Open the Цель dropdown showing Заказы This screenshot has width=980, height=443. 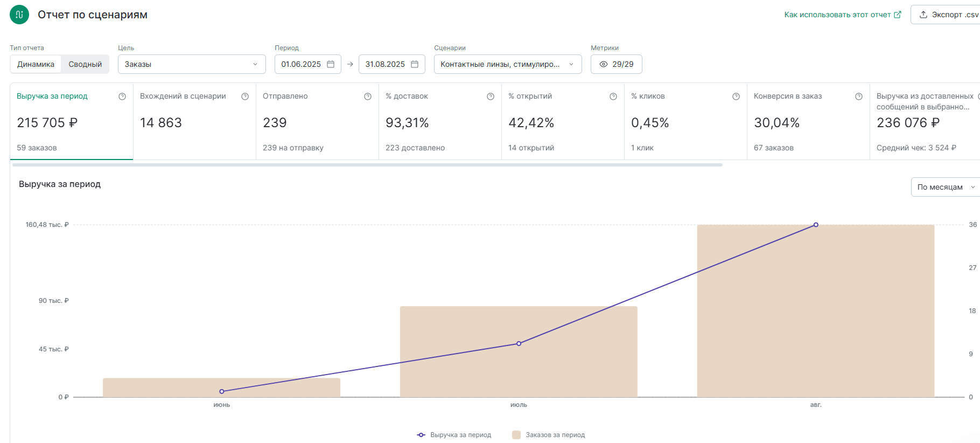[x=192, y=64]
